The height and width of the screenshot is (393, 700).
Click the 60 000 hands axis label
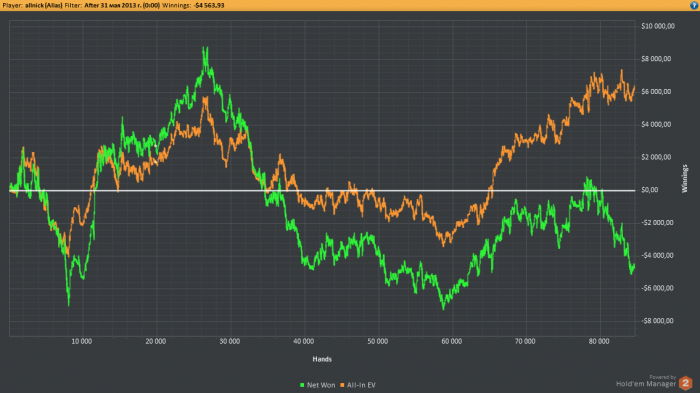point(451,341)
